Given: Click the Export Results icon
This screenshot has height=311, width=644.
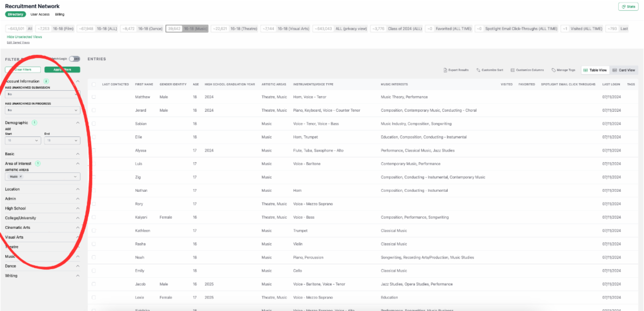Looking at the screenshot, I should pyautogui.click(x=445, y=70).
